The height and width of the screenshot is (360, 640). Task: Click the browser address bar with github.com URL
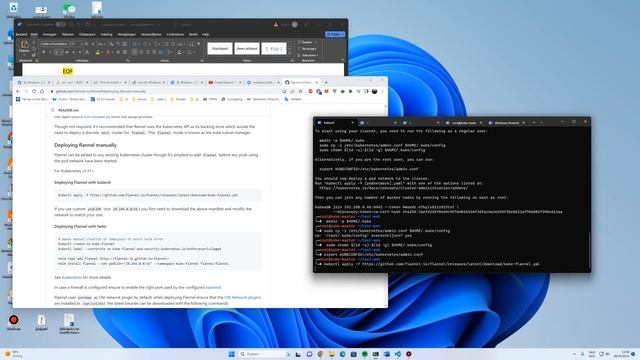[165, 91]
